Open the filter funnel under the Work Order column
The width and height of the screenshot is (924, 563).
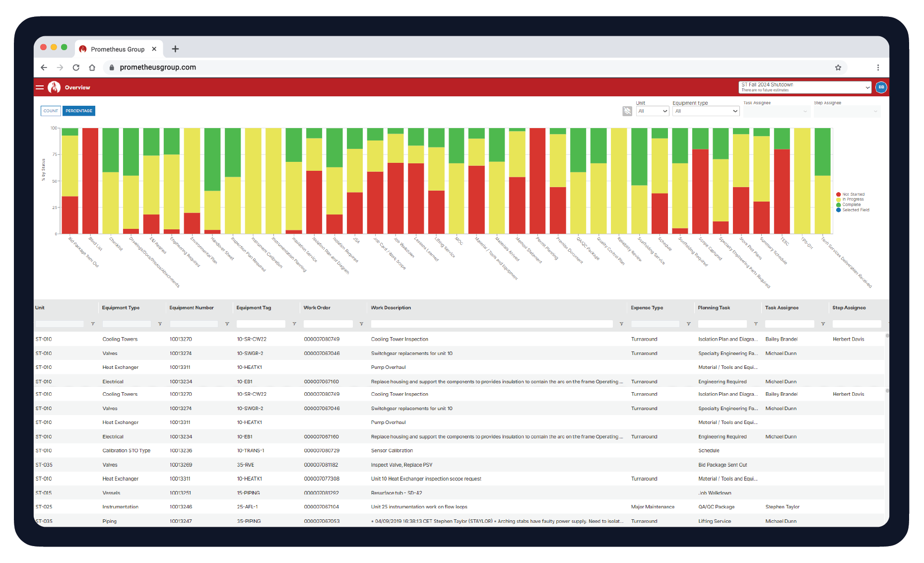click(361, 324)
